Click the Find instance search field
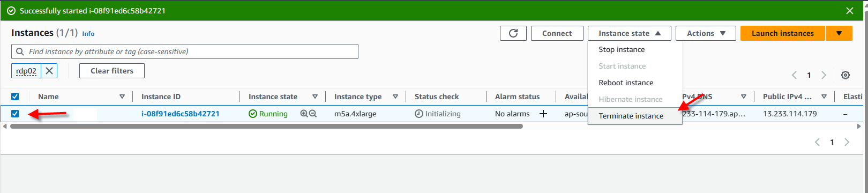868x193 pixels. point(185,51)
